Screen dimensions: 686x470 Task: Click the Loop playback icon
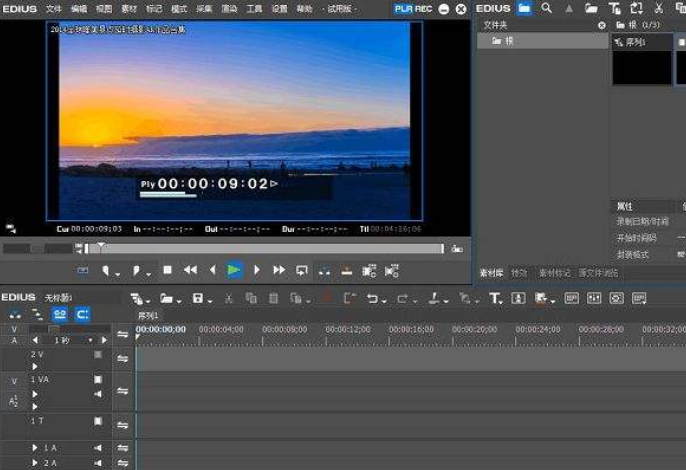coord(301,270)
